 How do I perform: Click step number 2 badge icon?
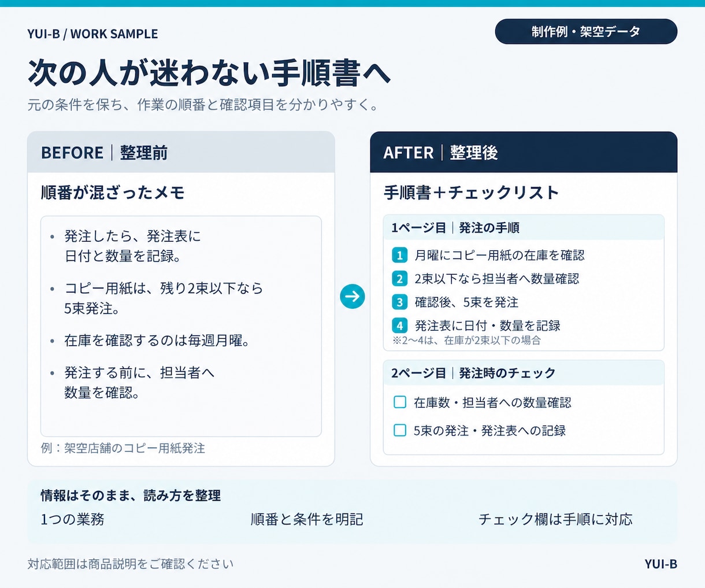point(399,279)
